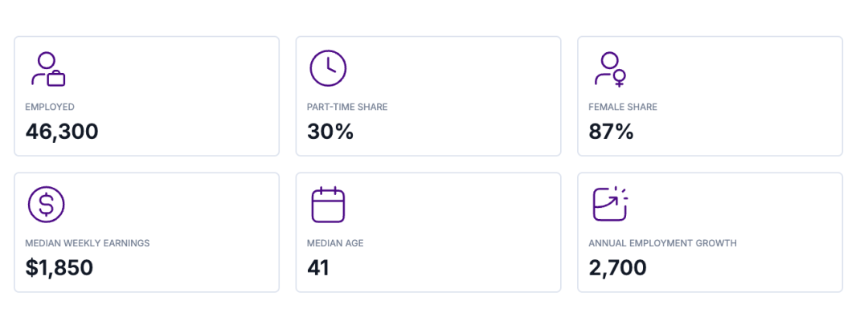Click the dollar sign earnings icon
This screenshot has height=309, width=868.
[47, 205]
